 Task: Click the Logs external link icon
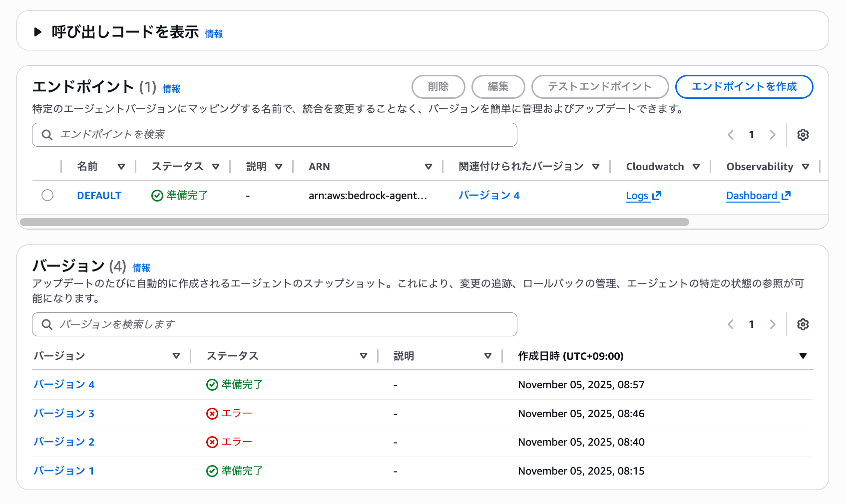657,196
